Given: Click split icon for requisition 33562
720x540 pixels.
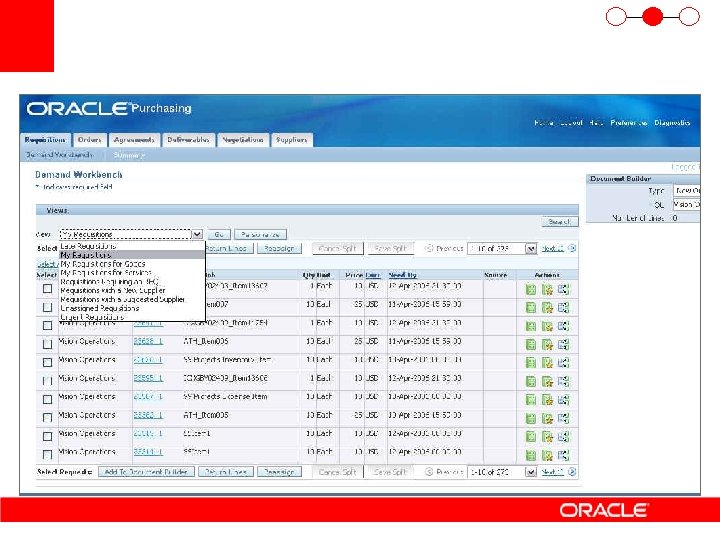Looking at the screenshot, I should [x=563, y=418].
